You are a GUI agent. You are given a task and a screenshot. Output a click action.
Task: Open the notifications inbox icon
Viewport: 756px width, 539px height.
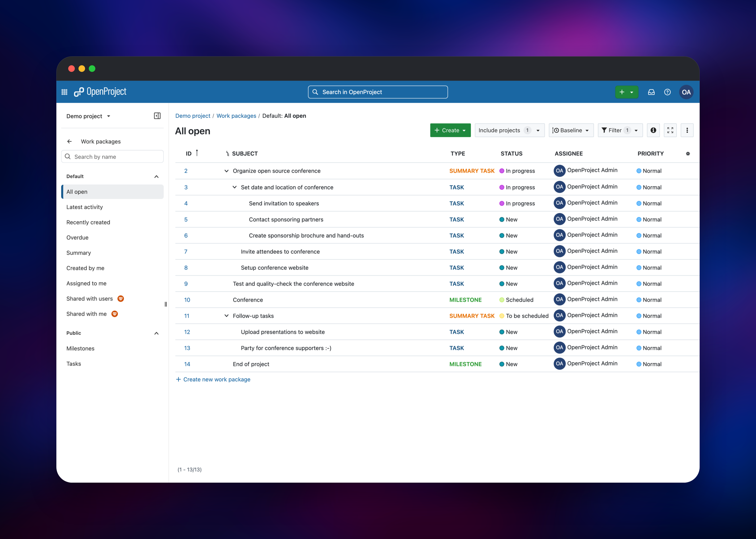pos(651,92)
